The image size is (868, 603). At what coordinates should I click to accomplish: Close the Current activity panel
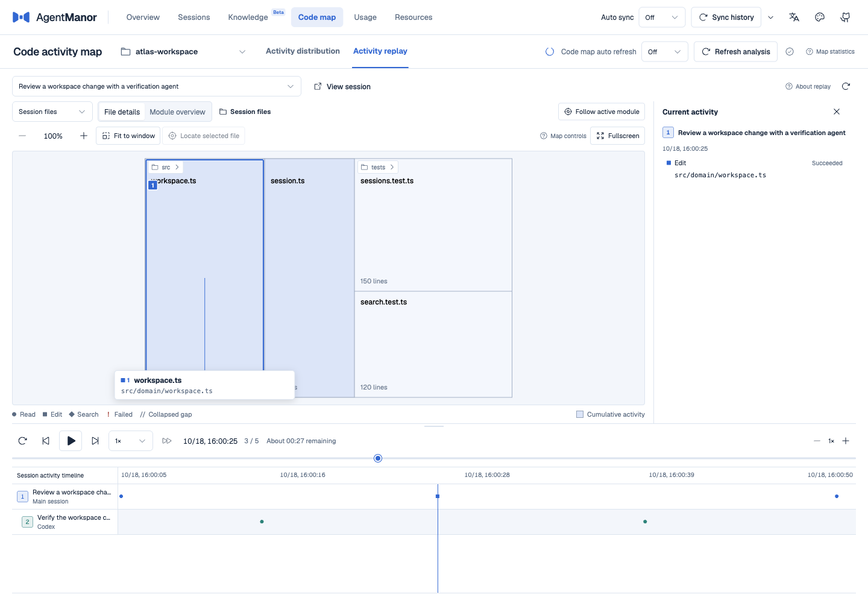[837, 112]
